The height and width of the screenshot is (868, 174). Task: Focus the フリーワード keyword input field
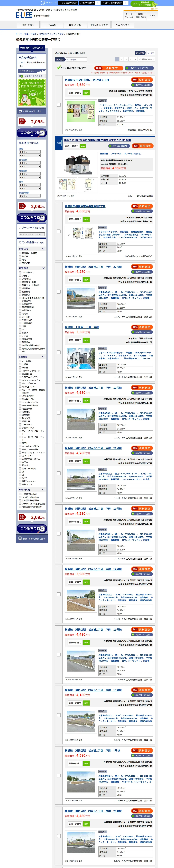point(32,234)
